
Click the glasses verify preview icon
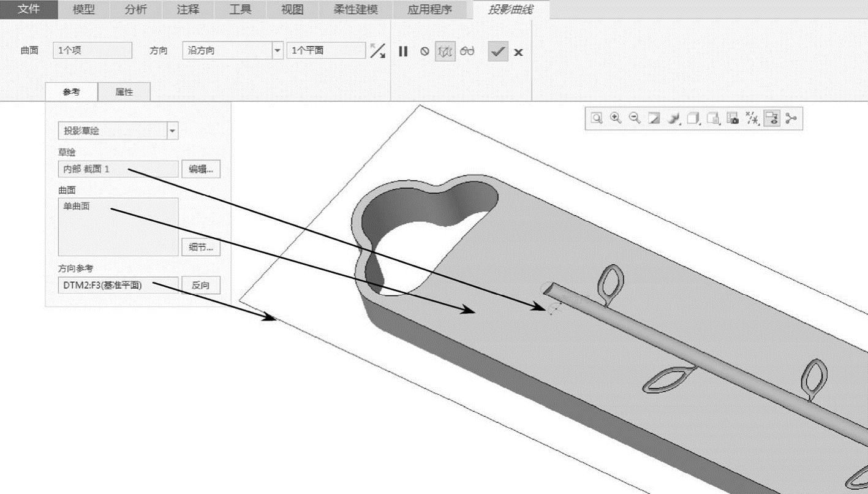coord(467,51)
